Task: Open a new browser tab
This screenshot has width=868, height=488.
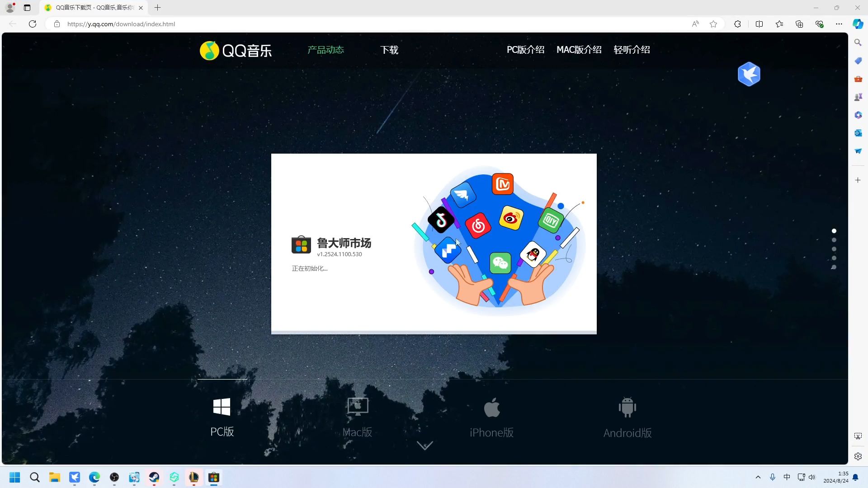Action: 157,8
